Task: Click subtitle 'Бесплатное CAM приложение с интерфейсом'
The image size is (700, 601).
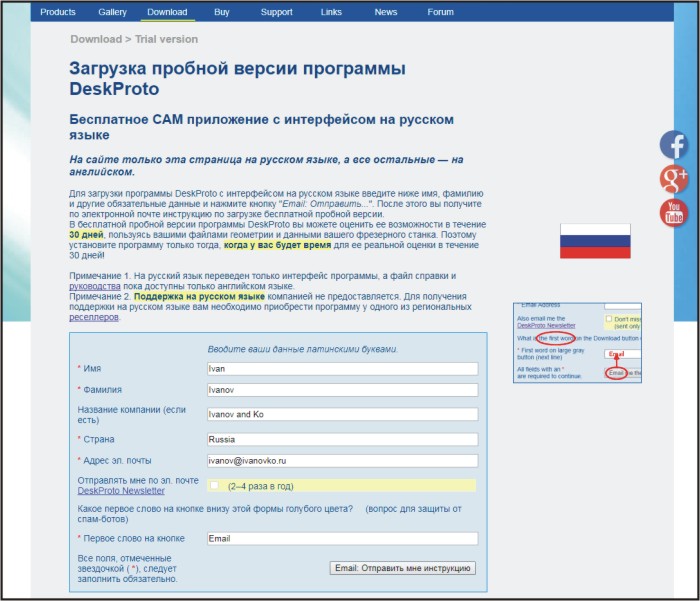Action: (261, 127)
